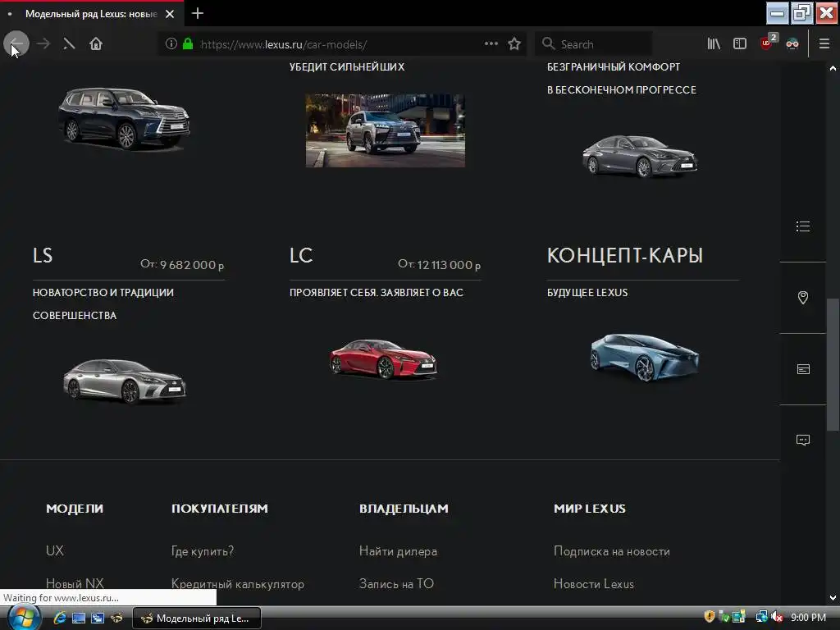Click the 9:00 PM taskbar clock

tap(808, 617)
